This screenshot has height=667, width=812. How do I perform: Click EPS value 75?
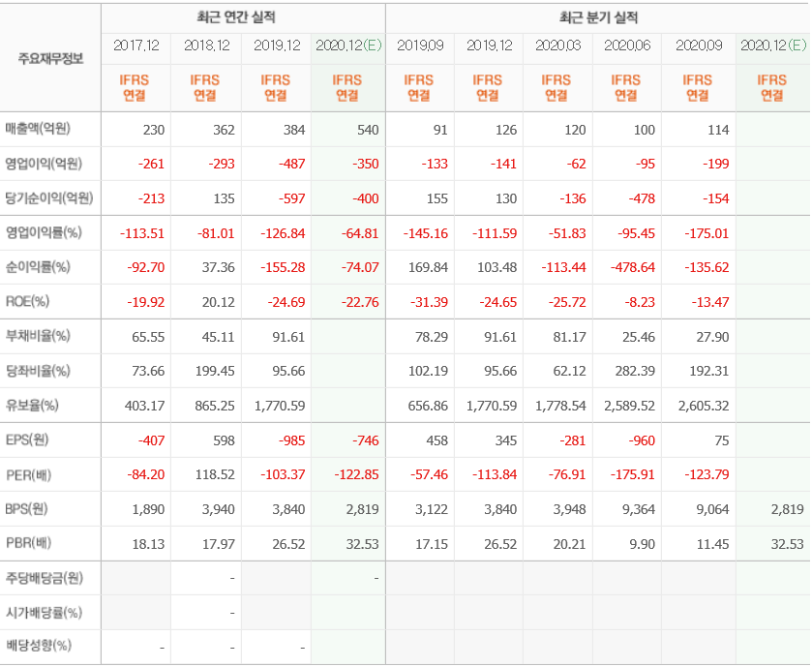click(721, 440)
